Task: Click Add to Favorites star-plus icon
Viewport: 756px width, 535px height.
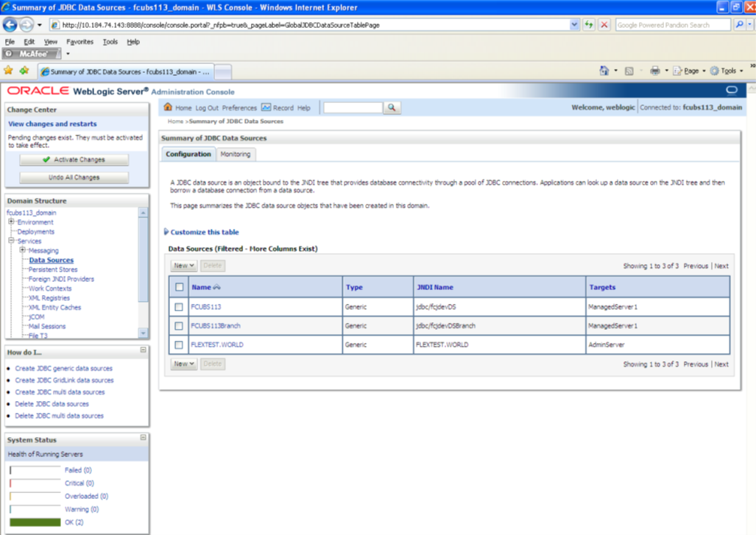Action: pyautogui.click(x=24, y=71)
